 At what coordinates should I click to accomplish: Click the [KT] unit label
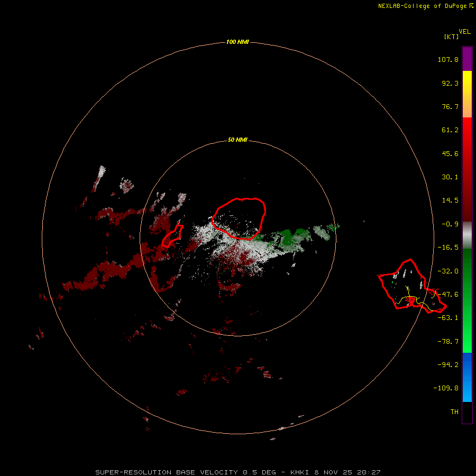click(452, 36)
